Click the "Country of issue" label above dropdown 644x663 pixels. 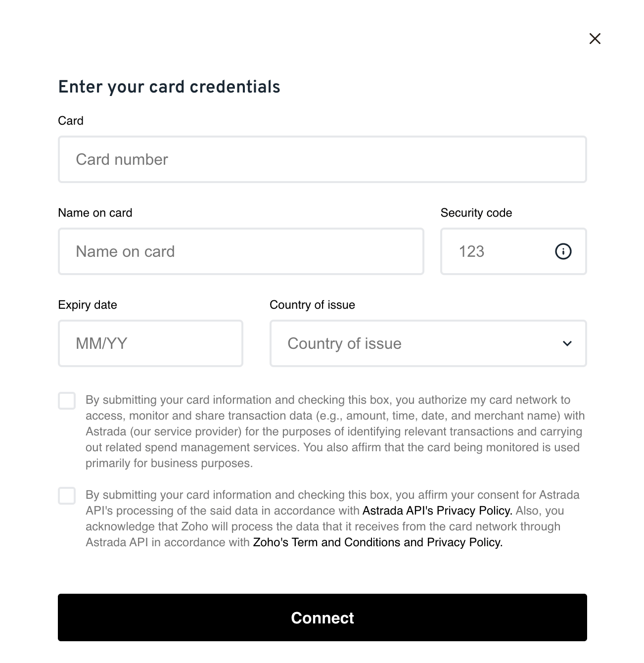coord(312,305)
